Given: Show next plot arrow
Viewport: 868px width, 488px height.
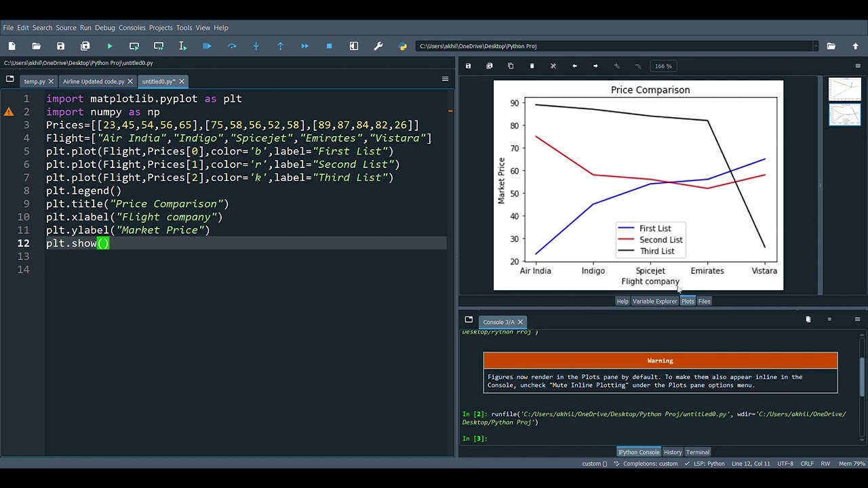Looking at the screenshot, I should (595, 66).
